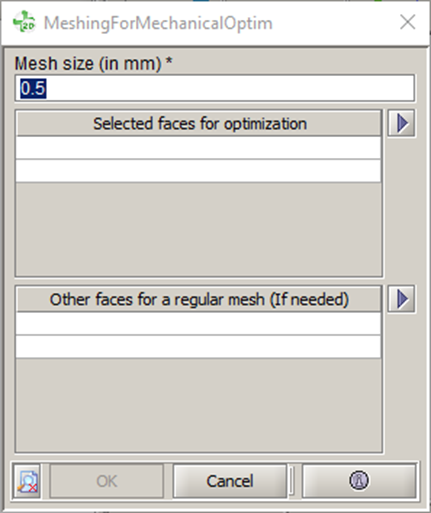Select first row under Other faces list

pyautogui.click(x=199, y=324)
